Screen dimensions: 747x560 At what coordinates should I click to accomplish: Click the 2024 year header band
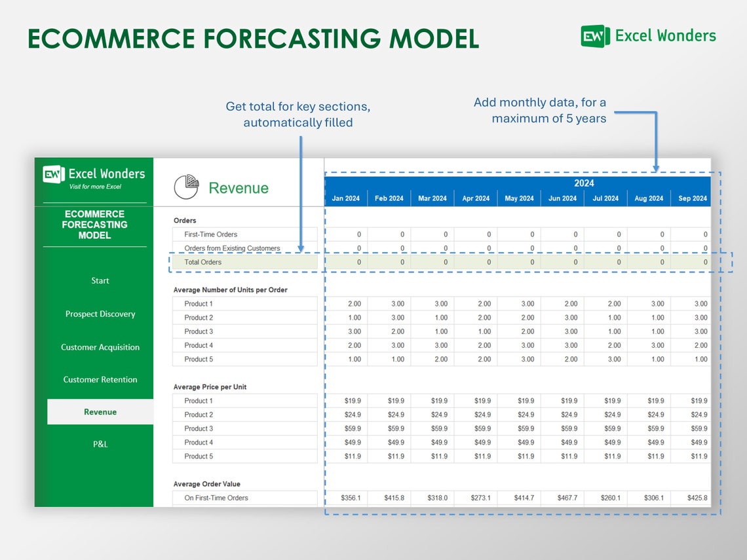[x=583, y=183]
